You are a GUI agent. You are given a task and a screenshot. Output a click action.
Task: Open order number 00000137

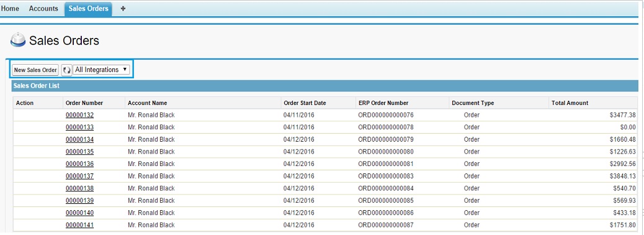point(79,176)
